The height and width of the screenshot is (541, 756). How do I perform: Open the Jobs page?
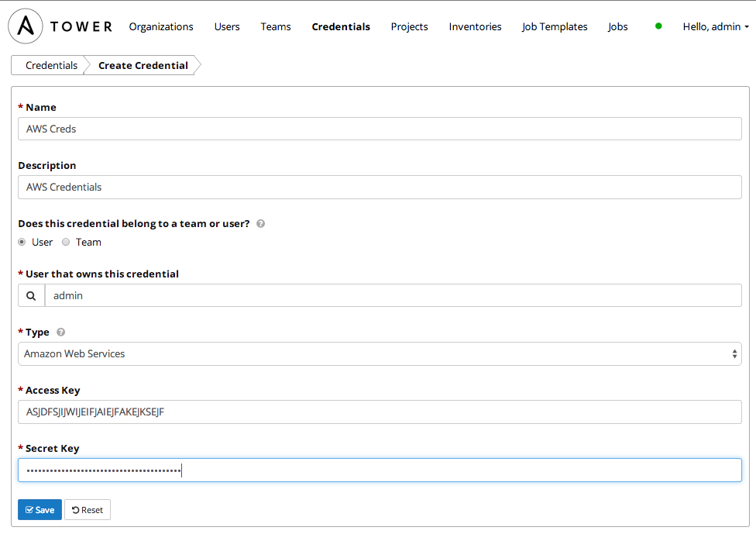(617, 26)
